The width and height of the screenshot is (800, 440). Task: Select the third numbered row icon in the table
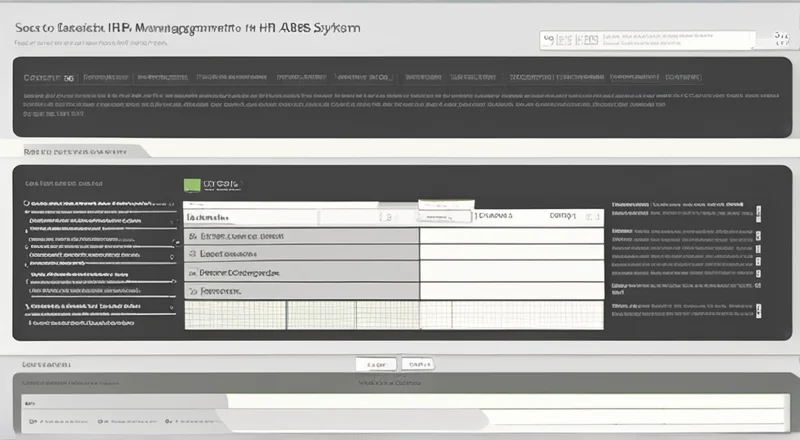[x=192, y=272]
